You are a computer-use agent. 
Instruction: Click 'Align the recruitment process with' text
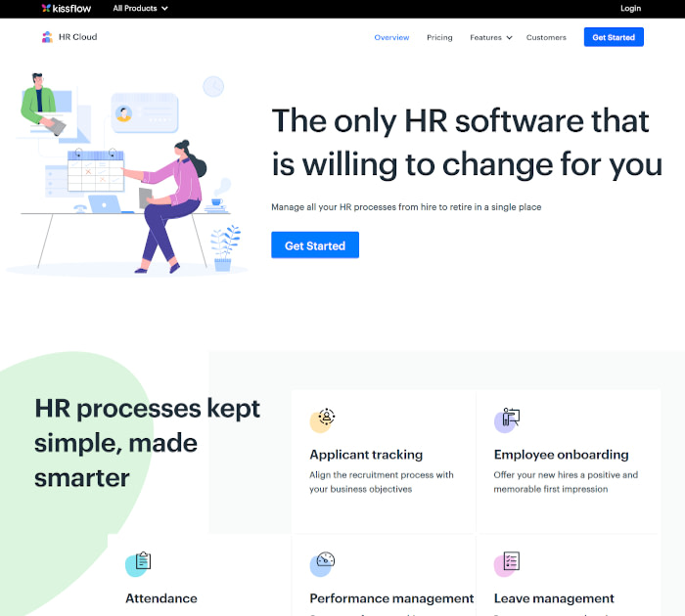382,475
